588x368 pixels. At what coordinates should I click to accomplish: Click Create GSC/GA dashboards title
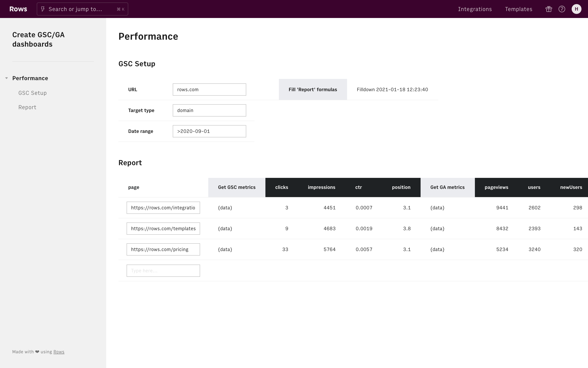[x=38, y=39]
